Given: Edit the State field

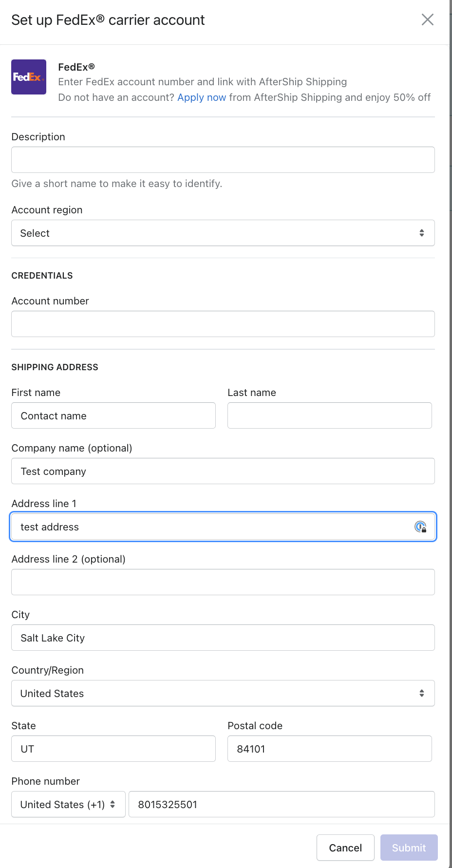Looking at the screenshot, I should pos(113,749).
